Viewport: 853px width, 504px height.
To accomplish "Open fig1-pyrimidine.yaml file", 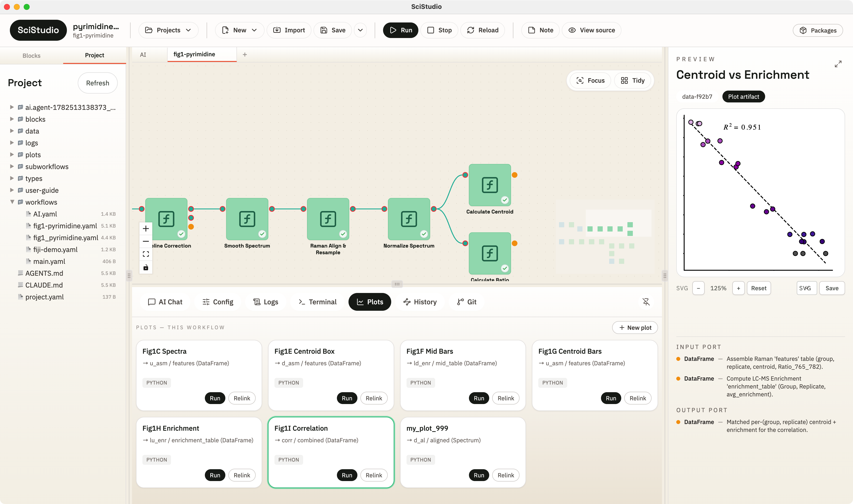I will point(65,226).
